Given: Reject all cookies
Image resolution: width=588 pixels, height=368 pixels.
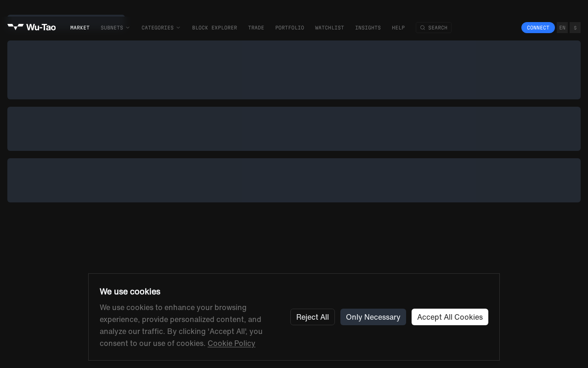Looking at the screenshot, I should (x=312, y=317).
